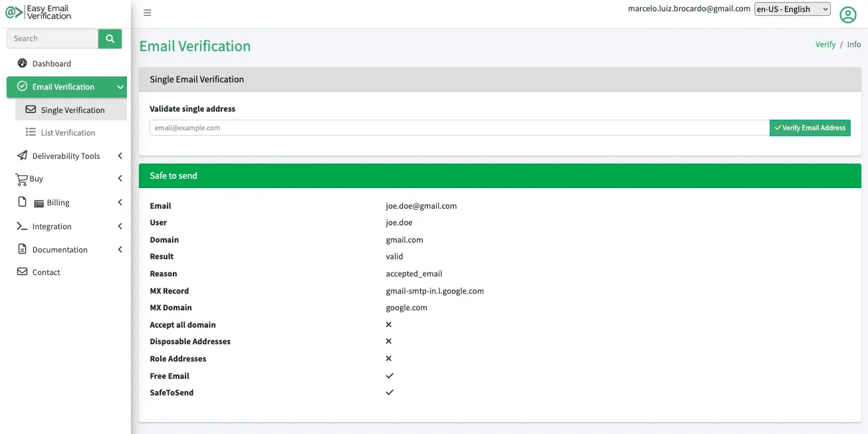868x434 pixels.
Task: Open user profile avatar icon
Action: [x=847, y=15]
